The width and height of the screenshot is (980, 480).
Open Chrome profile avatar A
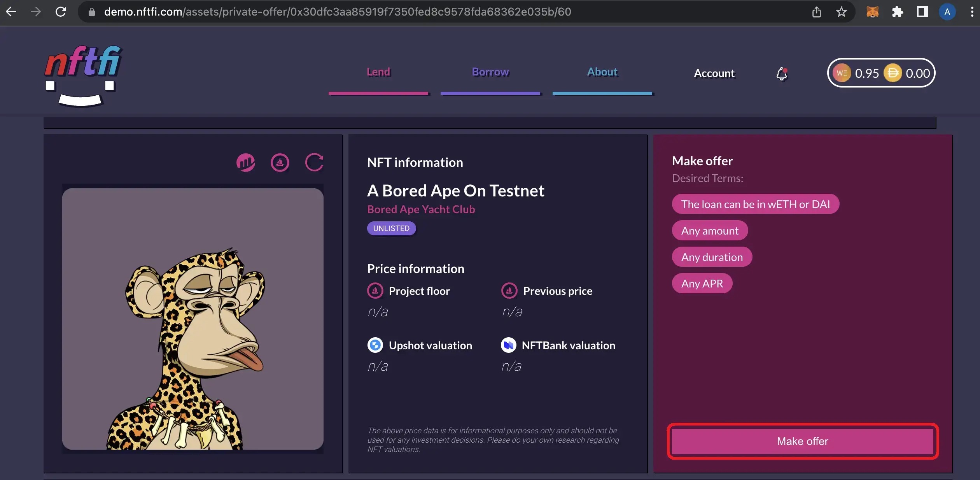pyautogui.click(x=947, y=12)
